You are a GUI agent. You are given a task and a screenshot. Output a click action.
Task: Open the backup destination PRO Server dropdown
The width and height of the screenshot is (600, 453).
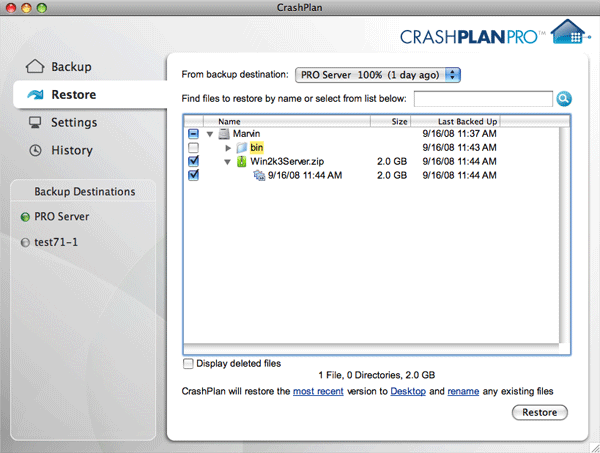click(x=378, y=75)
